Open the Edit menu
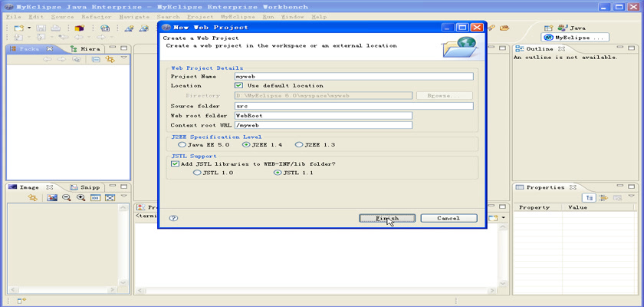The height and width of the screenshot is (307, 644). [x=36, y=17]
